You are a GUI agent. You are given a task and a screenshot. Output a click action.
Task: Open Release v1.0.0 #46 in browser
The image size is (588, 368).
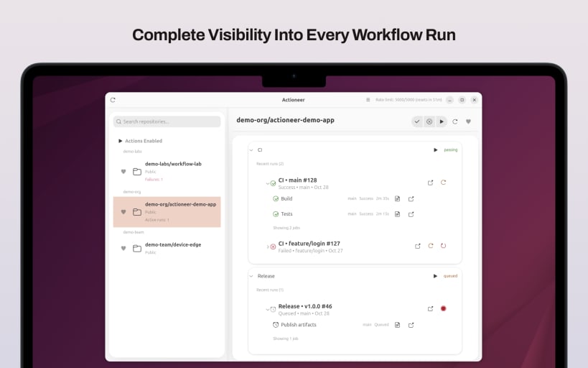click(430, 308)
